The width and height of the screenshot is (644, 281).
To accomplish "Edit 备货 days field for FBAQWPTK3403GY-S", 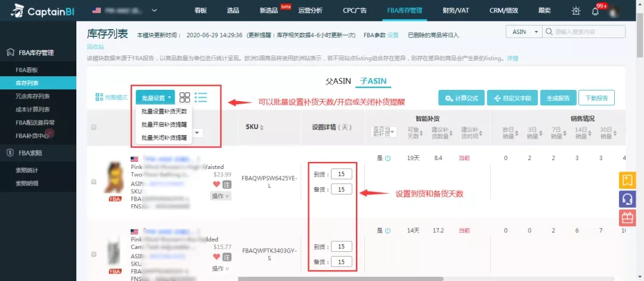I will 342,261.
